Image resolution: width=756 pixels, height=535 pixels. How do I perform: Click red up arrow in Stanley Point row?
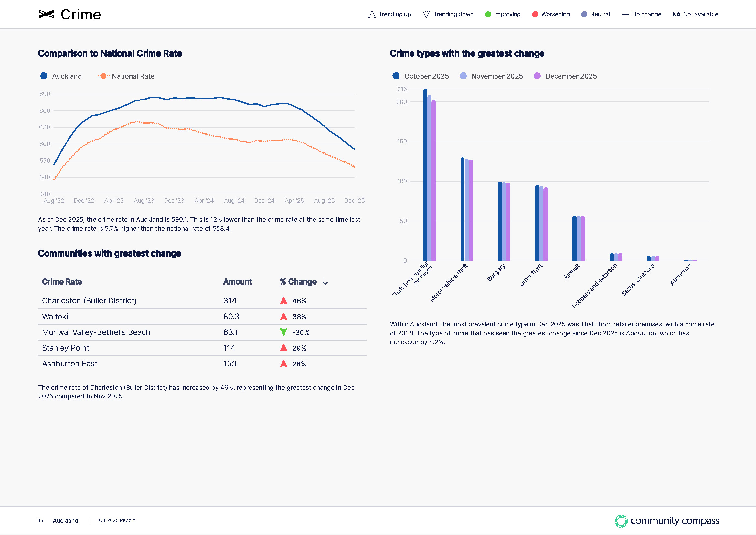click(x=284, y=348)
